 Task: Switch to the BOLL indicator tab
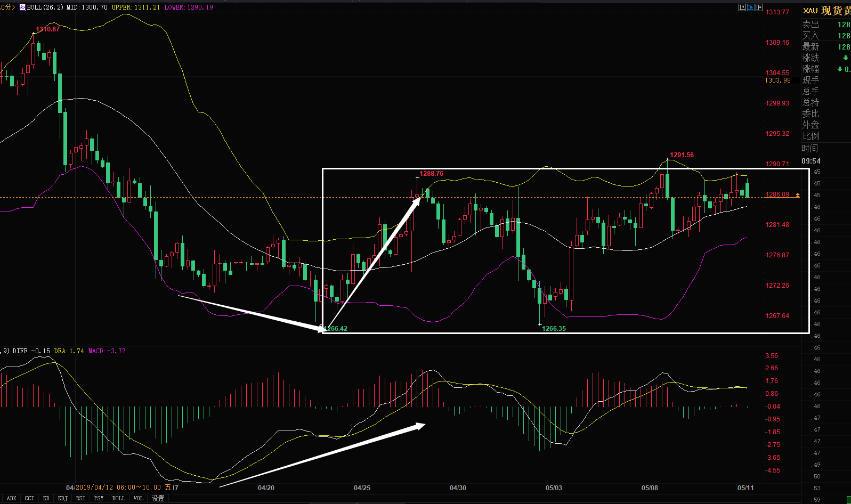(118, 499)
